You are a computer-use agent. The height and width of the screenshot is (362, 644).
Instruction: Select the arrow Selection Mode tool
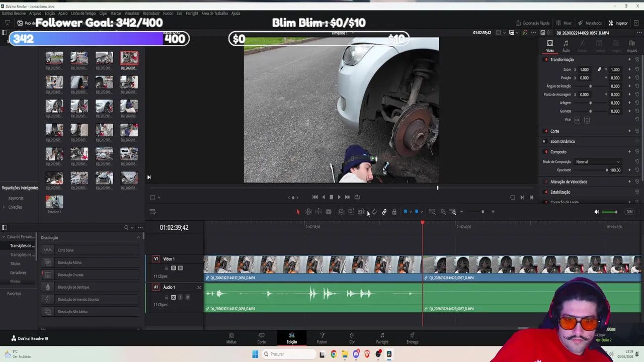point(298,212)
